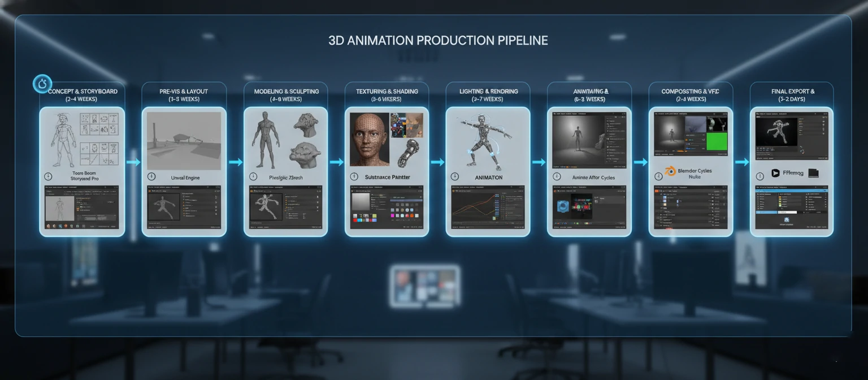Click the clock icon beside Unreal Engine
This screenshot has height=380, width=868.
pyautogui.click(x=151, y=176)
